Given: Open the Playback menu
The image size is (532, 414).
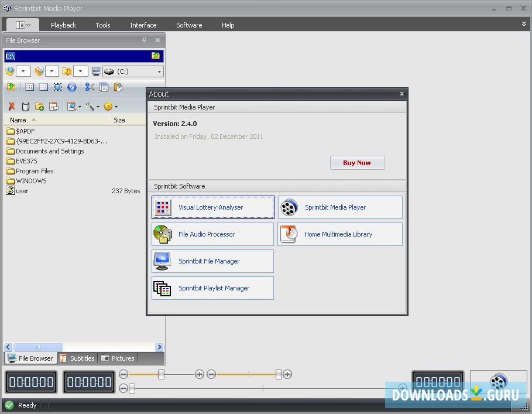Looking at the screenshot, I should coord(63,25).
